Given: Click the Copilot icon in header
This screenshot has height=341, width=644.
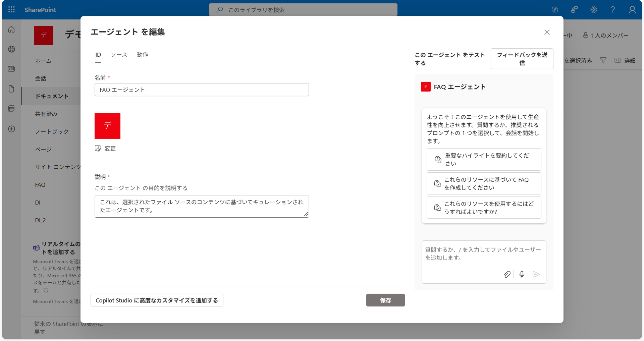Looking at the screenshot, I should [x=555, y=10].
